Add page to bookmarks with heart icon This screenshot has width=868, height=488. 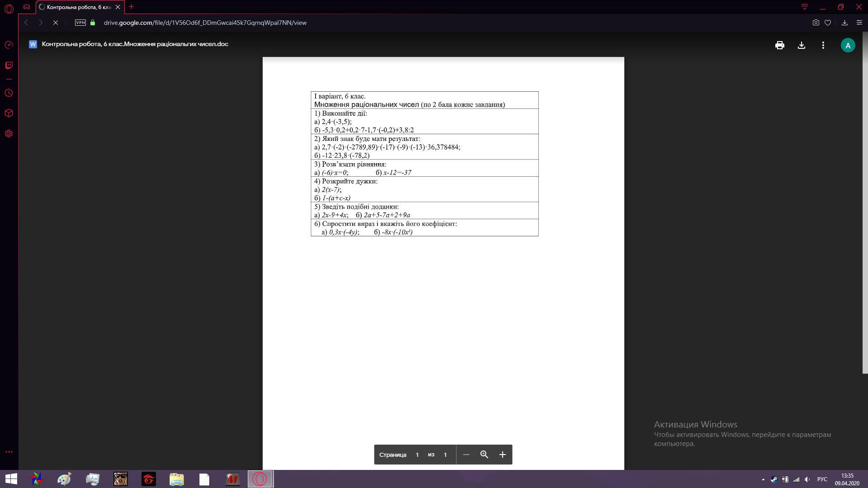[x=828, y=23]
